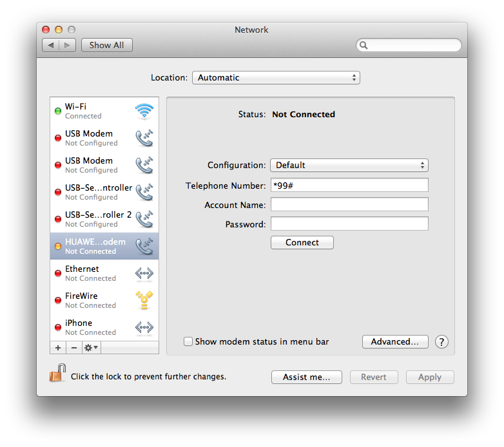Click the USB-Se...ntroller phone icon
This screenshot has width=504, height=447.
coord(144,192)
